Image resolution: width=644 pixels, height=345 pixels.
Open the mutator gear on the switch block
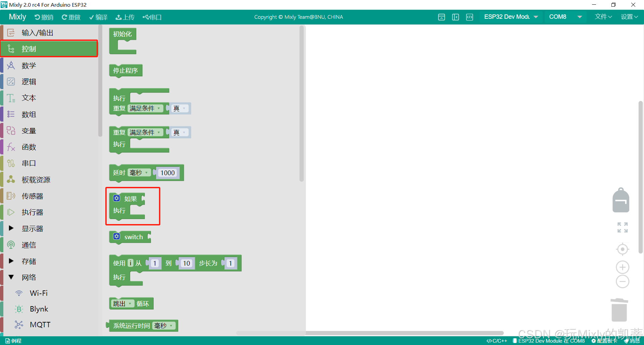point(116,236)
